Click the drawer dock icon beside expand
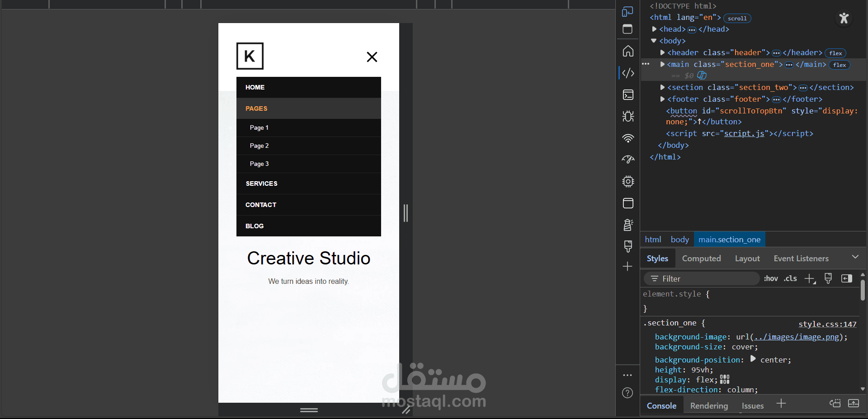Screen dimensions: 868x419 pyautogui.click(x=835, y=403)
